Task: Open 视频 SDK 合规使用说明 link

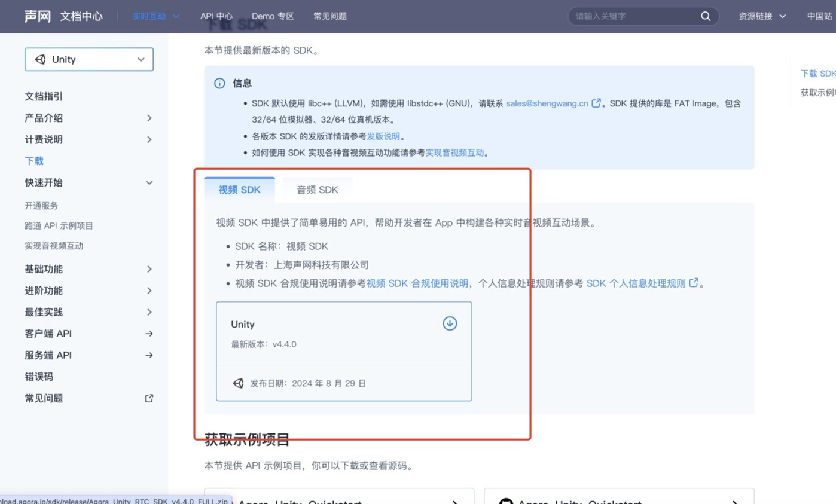Action: pos(417,283)
